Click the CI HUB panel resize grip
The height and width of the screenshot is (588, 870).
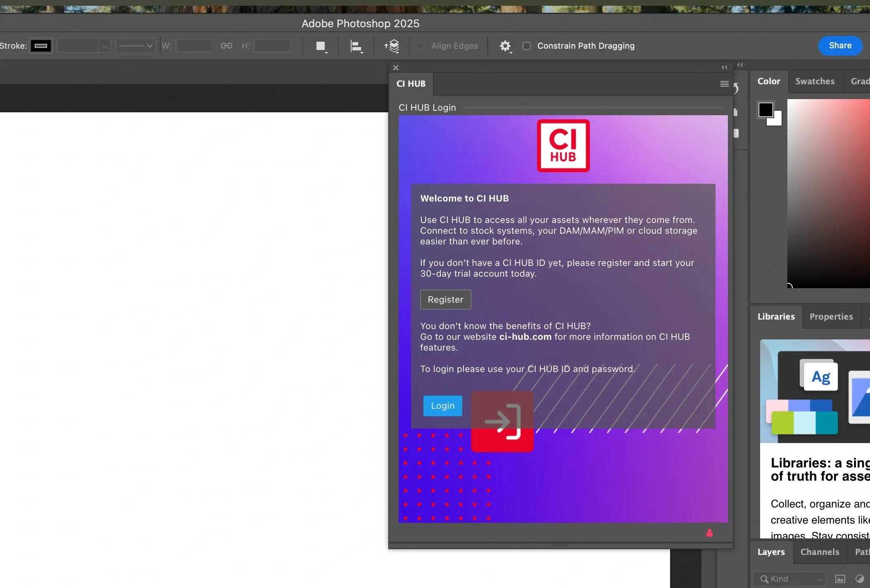click(561, 545)
